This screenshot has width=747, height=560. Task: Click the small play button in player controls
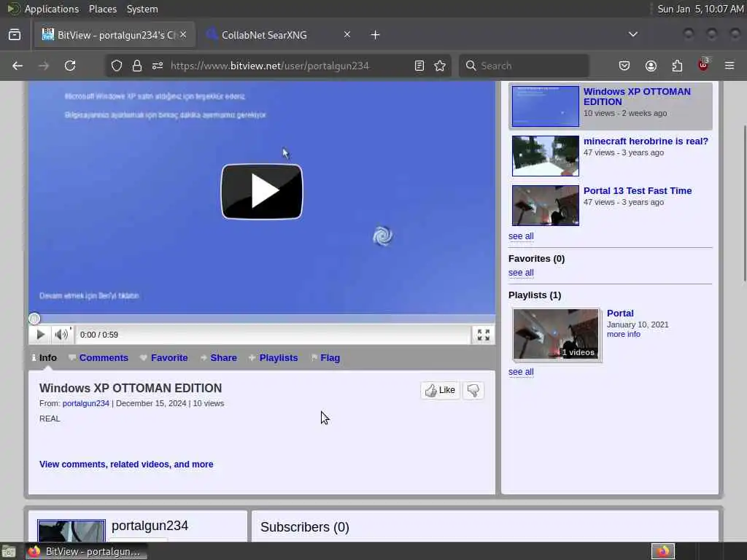tap(41, 335)
